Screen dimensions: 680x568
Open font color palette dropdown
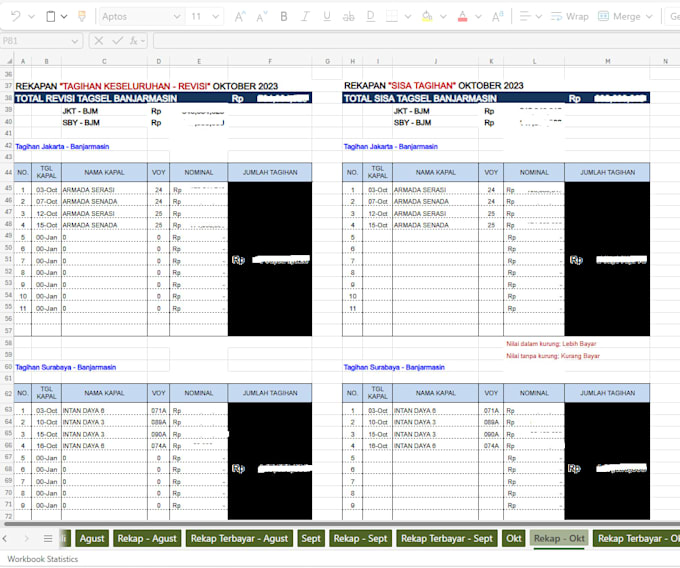pyautogui.click(x=478, y=17)
